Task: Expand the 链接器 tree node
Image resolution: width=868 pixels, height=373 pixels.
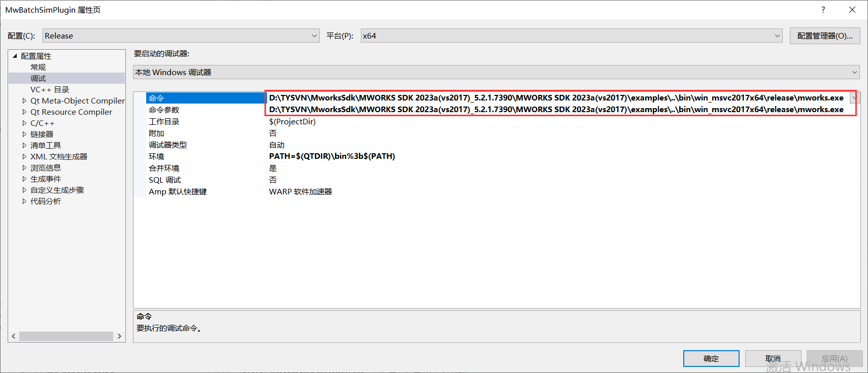Action: click(24, 134)
